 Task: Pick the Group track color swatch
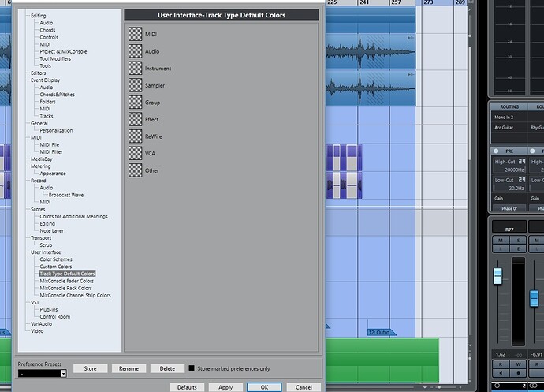coord(136,102)
